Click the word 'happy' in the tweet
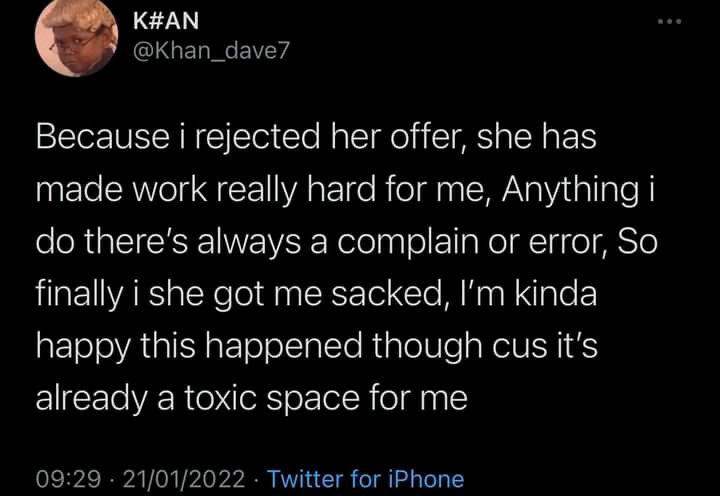Image resolution: width=720 pixels, height=496 pixels. [83, 348]
